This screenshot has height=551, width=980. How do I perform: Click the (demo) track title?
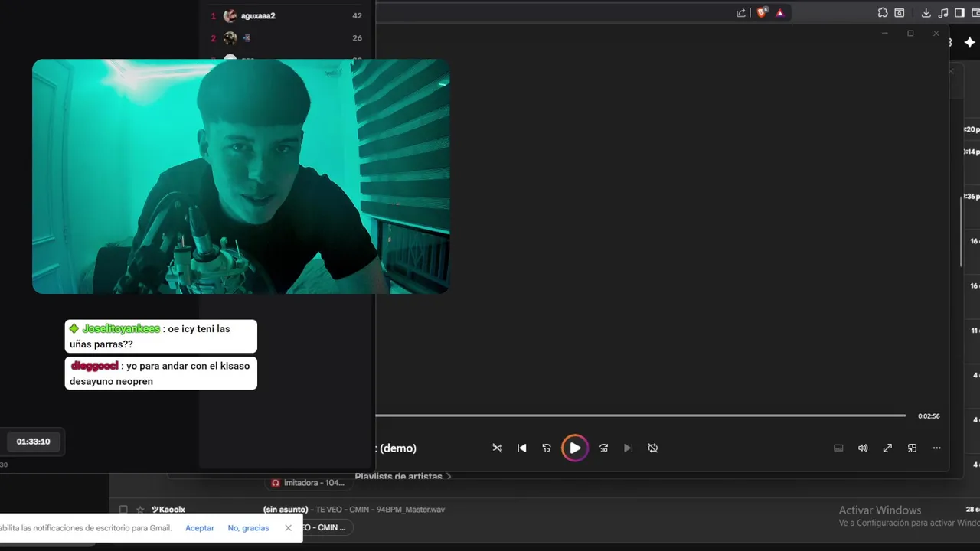click(397, 448)
